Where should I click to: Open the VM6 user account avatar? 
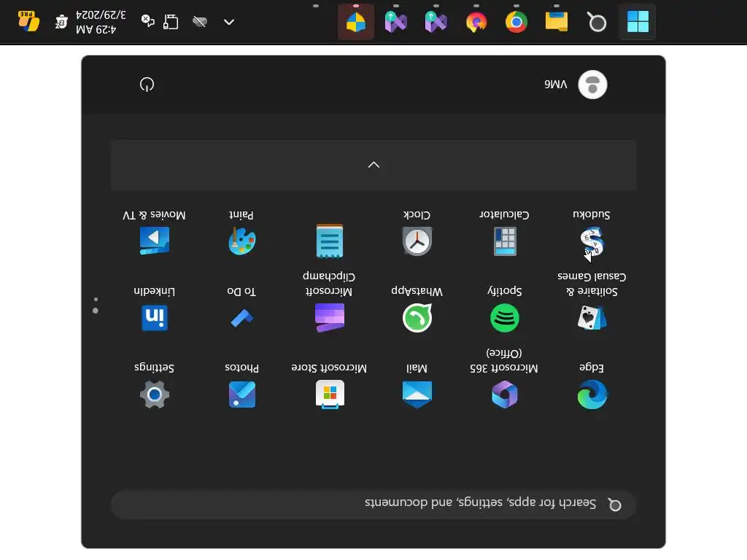pyautogui.click(x=592, y=85)
